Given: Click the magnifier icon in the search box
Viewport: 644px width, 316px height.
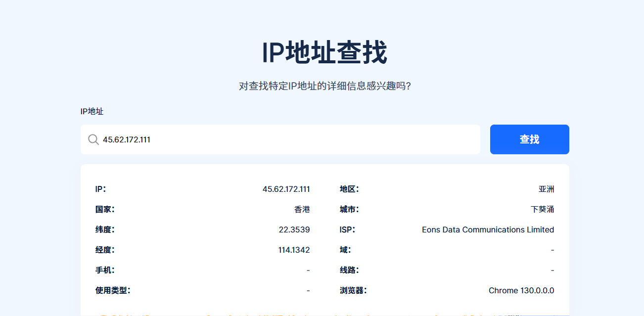Looking at the screenshot, I should coord(93,139).
